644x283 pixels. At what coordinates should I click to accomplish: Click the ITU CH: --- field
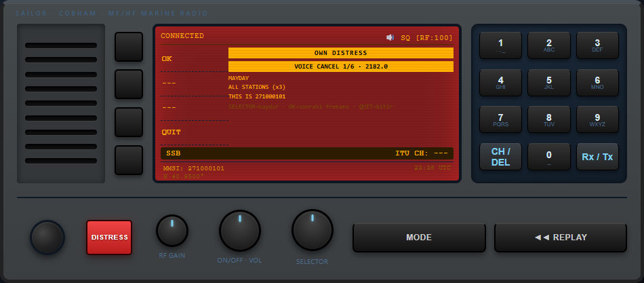click(422, 153)
